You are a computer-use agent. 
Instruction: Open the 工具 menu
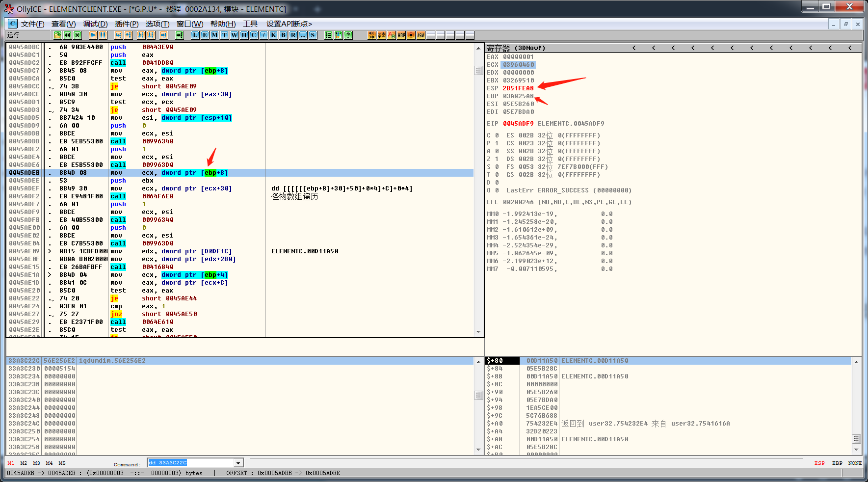tap(250, 24)
